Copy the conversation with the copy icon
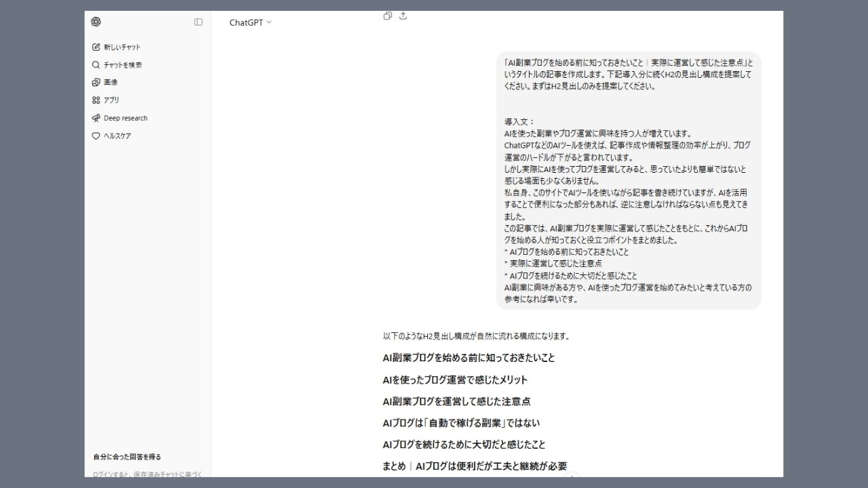The width and height of the screenshot is (868, 488). point(387,16)
